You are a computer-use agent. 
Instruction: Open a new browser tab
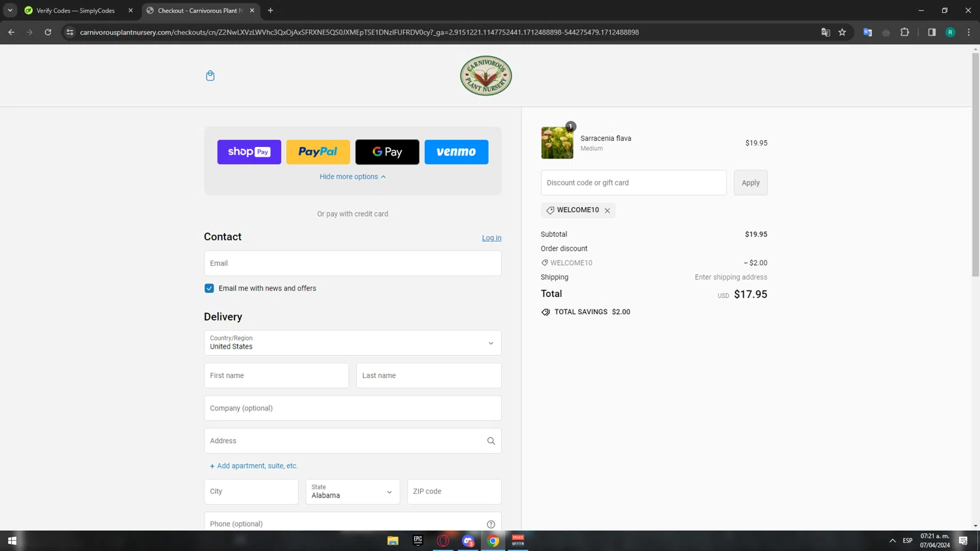270,10
